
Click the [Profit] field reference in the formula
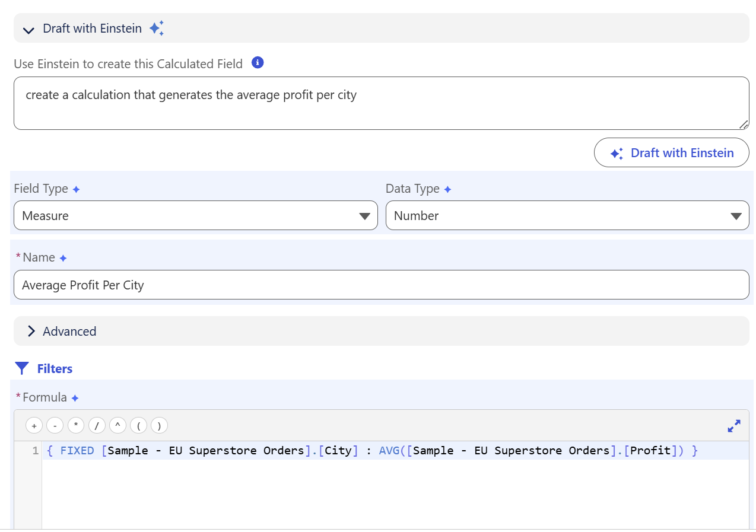pyautogui.click(x=650, y=451)
